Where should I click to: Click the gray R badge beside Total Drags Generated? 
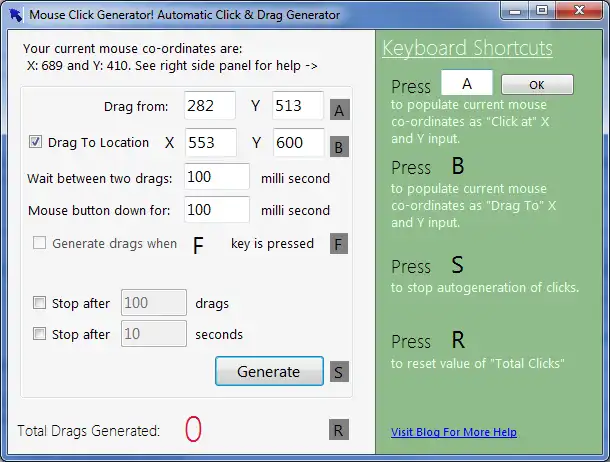(338, 430)
